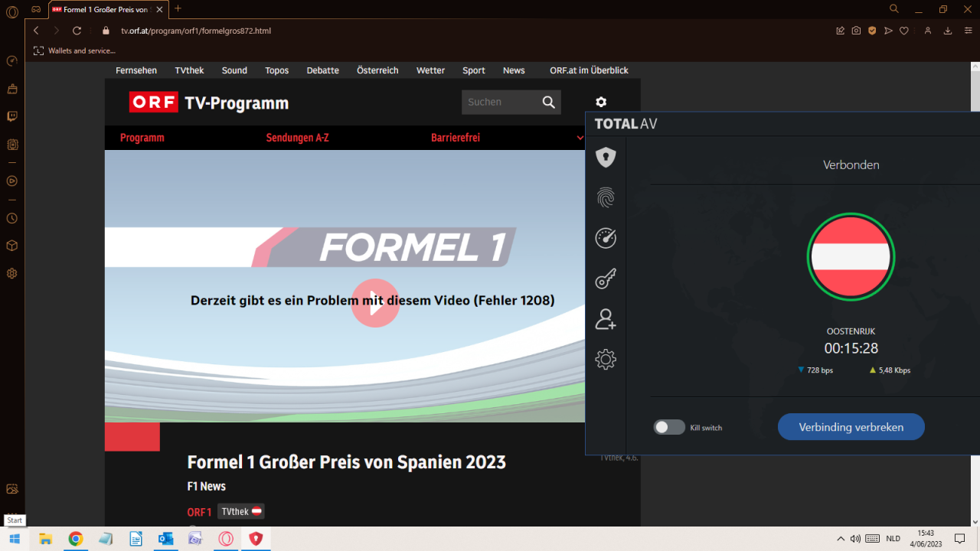Select the key password vault icon
This screenshot has height=551, width=980.
point(606,279)
